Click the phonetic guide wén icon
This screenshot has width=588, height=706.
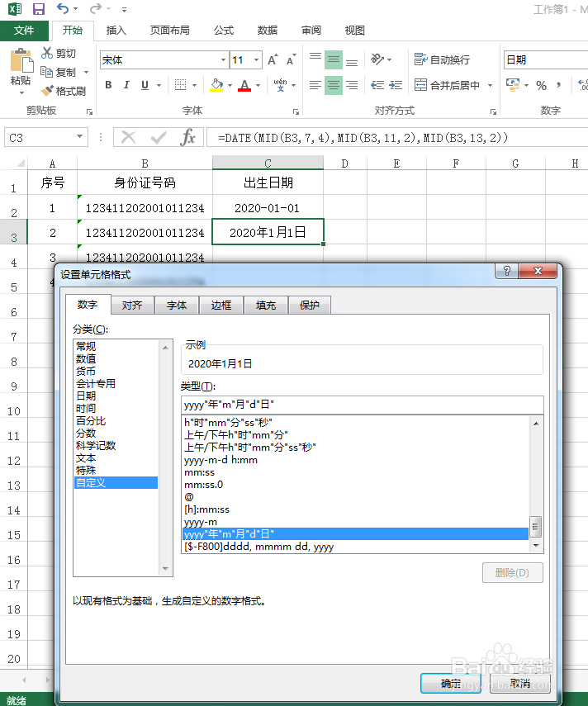(x=281, y=85)
